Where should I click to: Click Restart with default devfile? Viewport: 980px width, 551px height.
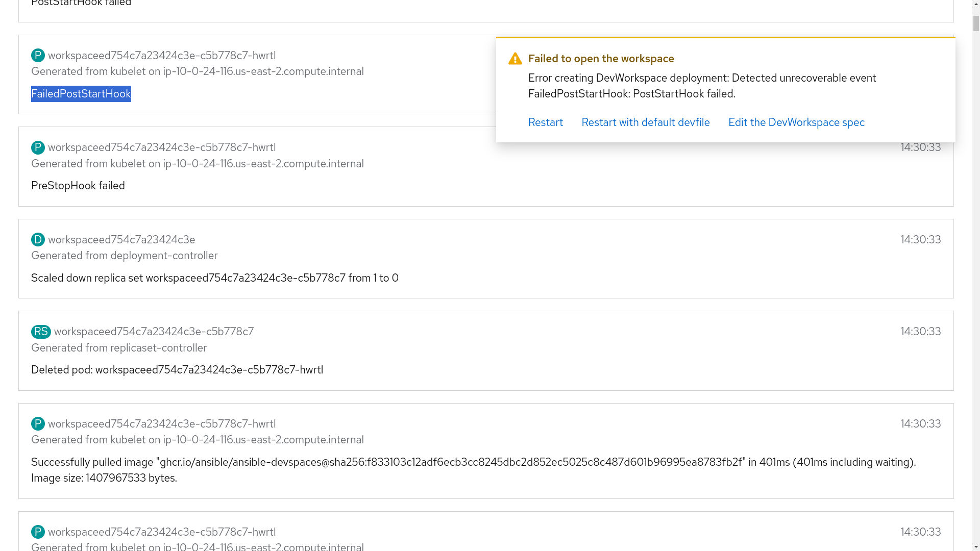pos(645,122)
